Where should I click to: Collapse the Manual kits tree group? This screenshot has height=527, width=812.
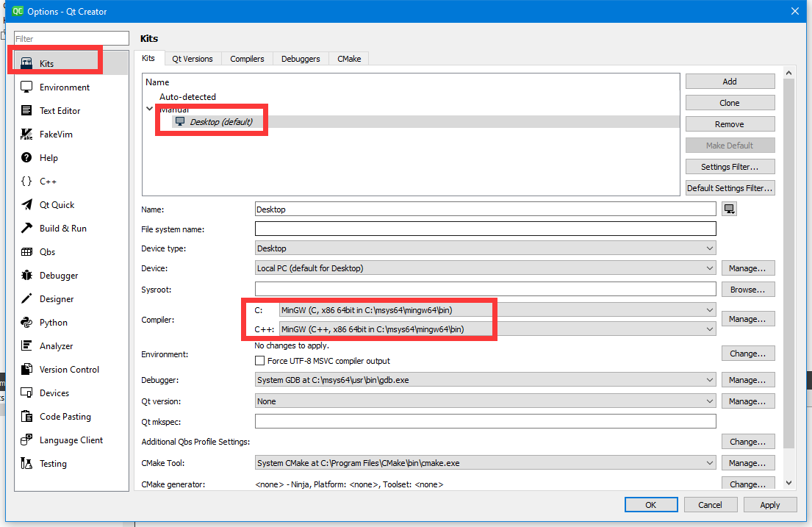150,109
